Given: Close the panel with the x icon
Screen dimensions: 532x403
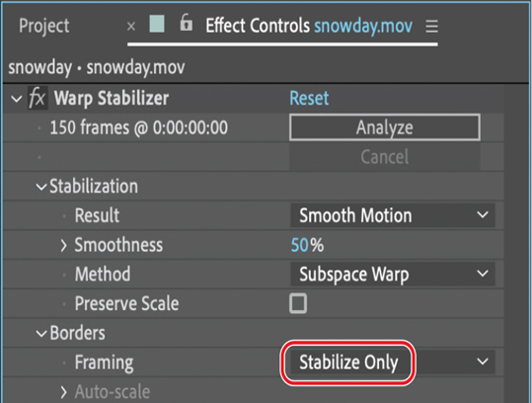Looking at the screenshot, I should tap(131, 26).
